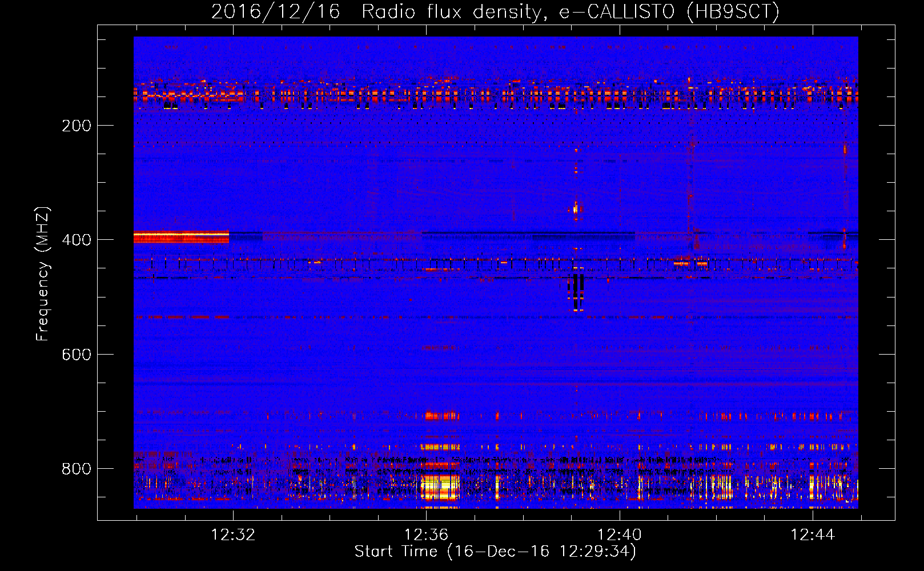Click the 400 frequency tick label
This screenshot has width=924, height=571.
77,240
